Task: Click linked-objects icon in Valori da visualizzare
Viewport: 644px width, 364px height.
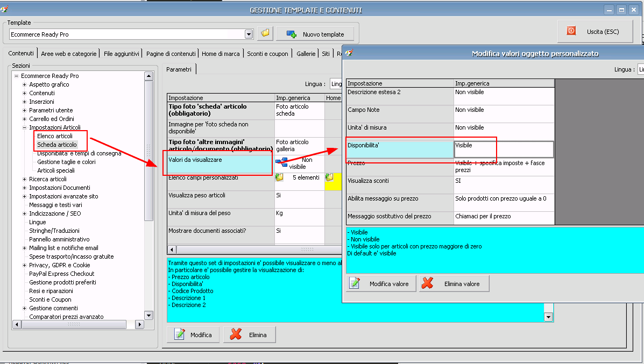Action: pyautogui.click(x=282, y=162)
